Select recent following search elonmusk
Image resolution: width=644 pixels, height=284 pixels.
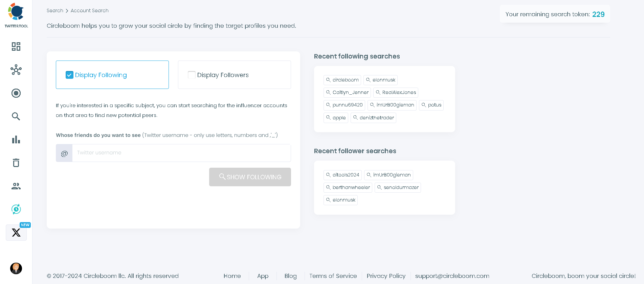pos(380,80)
